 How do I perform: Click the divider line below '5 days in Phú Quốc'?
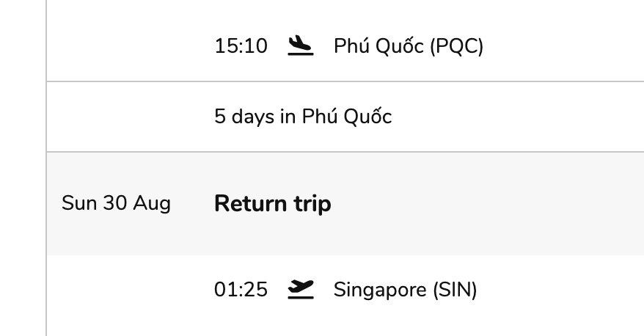[x=345, y=152]
